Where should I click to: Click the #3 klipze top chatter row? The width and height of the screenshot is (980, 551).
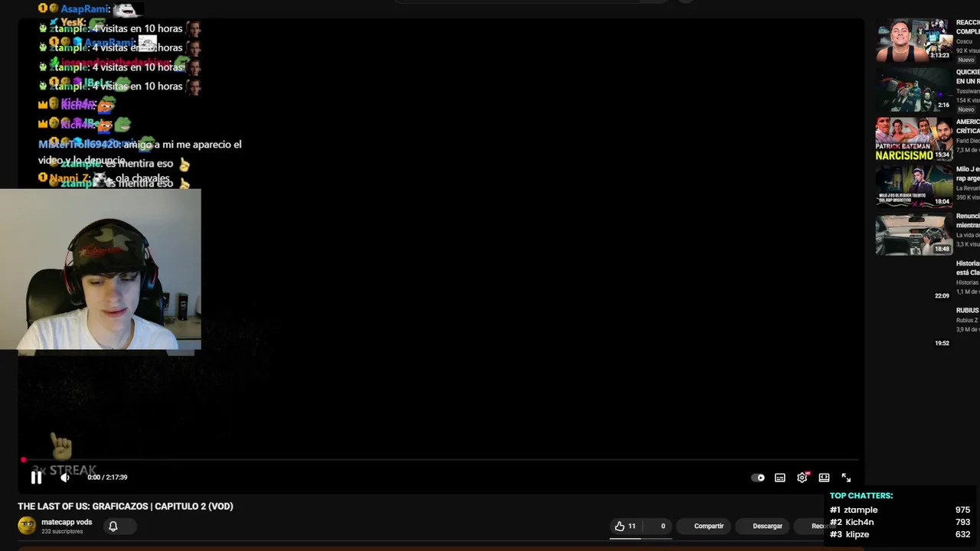900,534
